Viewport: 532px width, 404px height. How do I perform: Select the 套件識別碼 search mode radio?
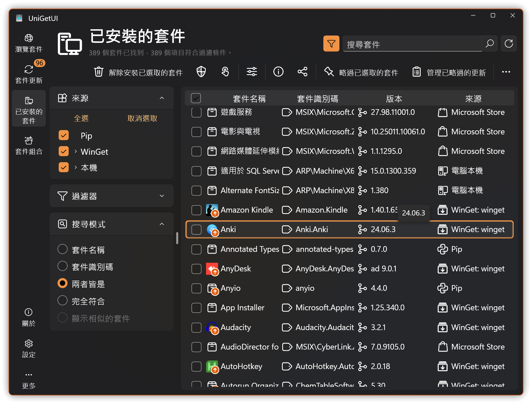[62, 266]
